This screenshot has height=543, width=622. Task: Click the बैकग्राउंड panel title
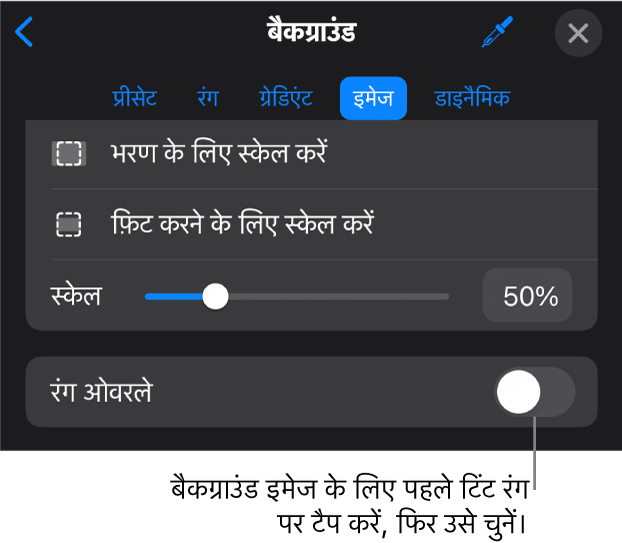[x=311, y=32]
